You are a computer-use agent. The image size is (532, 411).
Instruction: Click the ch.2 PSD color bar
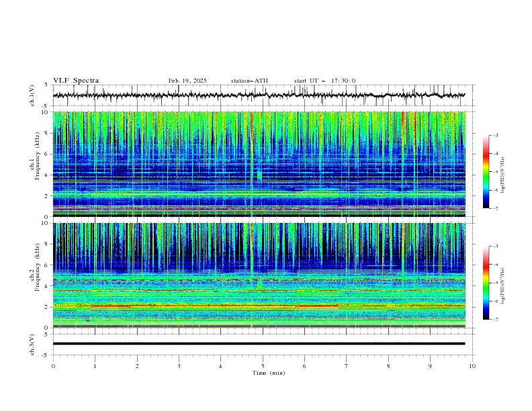(x=486, y=283)
